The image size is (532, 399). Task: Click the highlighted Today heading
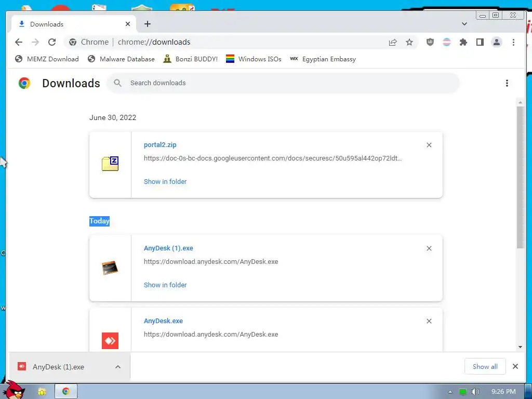pyautogui.click(x=99, y=221)
